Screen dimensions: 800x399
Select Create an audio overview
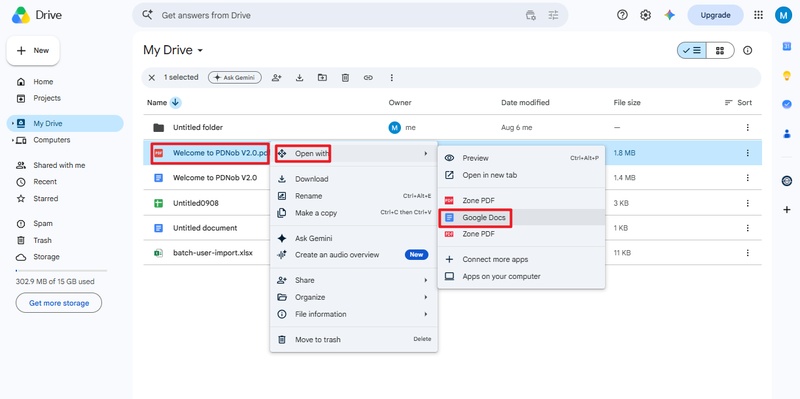pos(354,255)
